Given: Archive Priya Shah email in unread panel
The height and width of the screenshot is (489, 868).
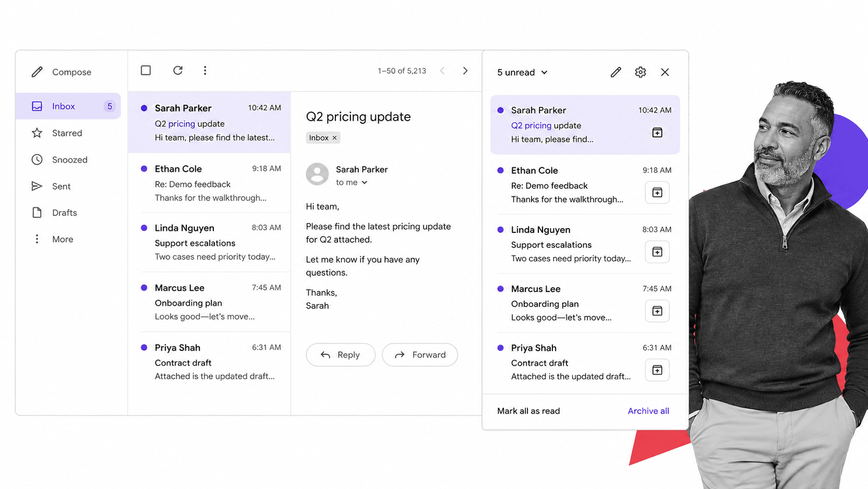Looking at the screenshot, I should (x=657, y=371).
